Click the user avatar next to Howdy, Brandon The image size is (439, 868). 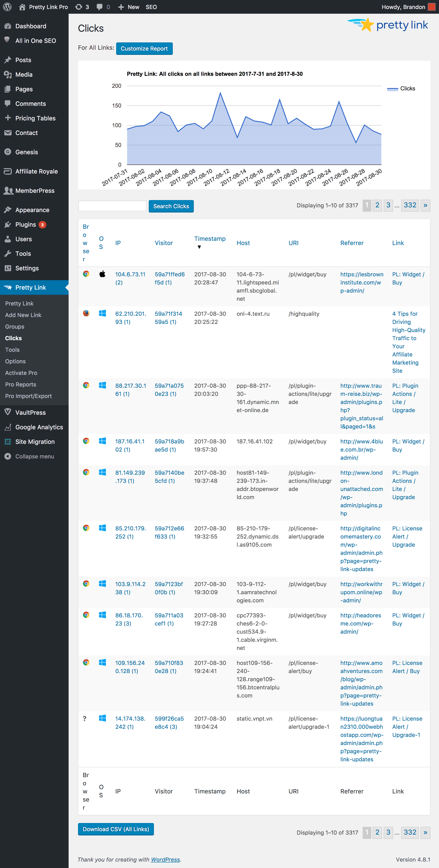431,7
